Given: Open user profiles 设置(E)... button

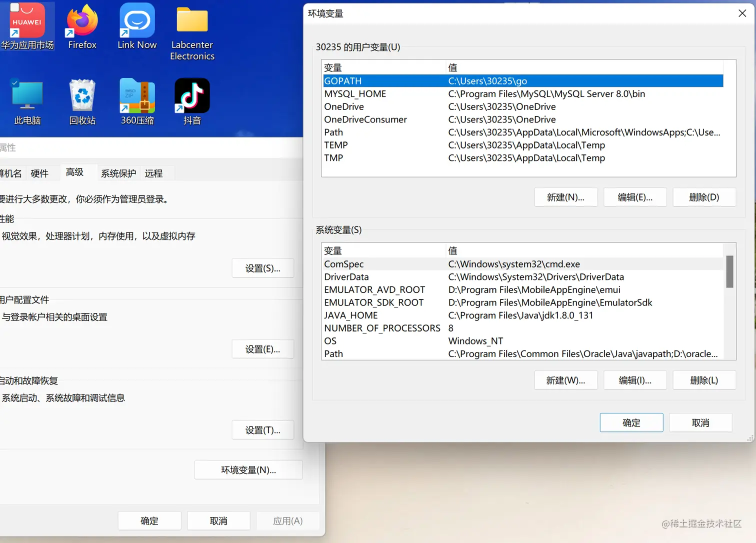Looking at the screenshot, I should click(x=263, y=349).
